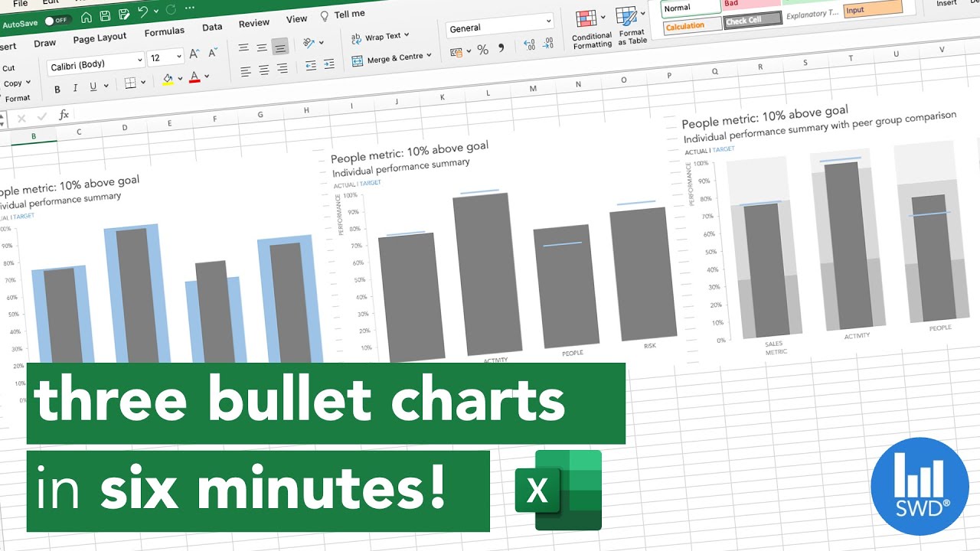Click the Format as Table button

pyautogui.click(x=631, y=25)
